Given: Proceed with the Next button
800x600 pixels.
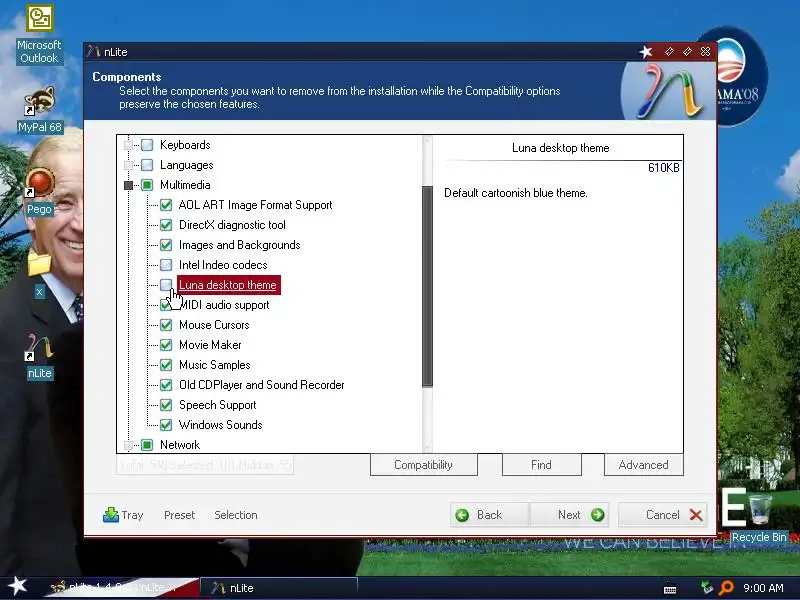Looking at the screenshot, I should coord(569,515).
